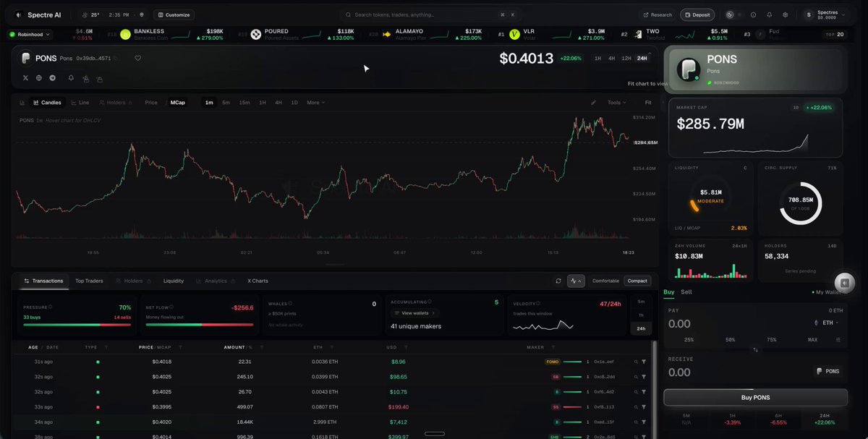868x439 pixels.
Task: Open the PONS X (Twitter) link icon
Action: [x=25, y=78]
